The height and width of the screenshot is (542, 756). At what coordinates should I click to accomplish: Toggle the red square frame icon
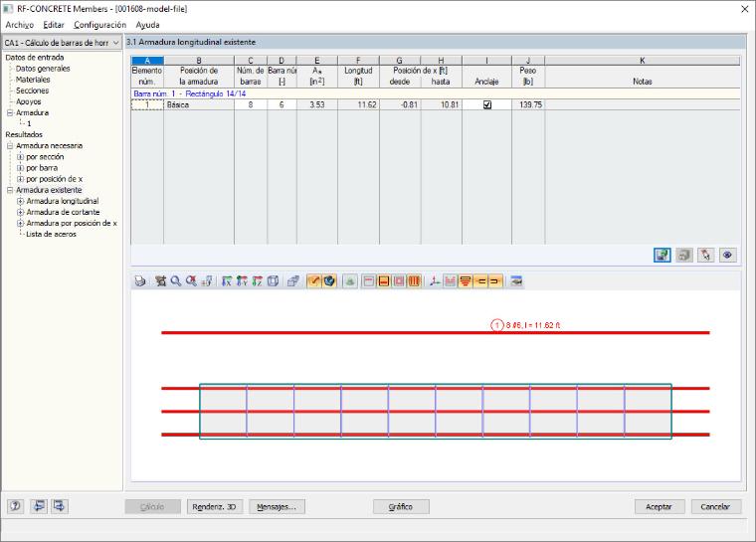pyautogui.click(x=399, y=280)
